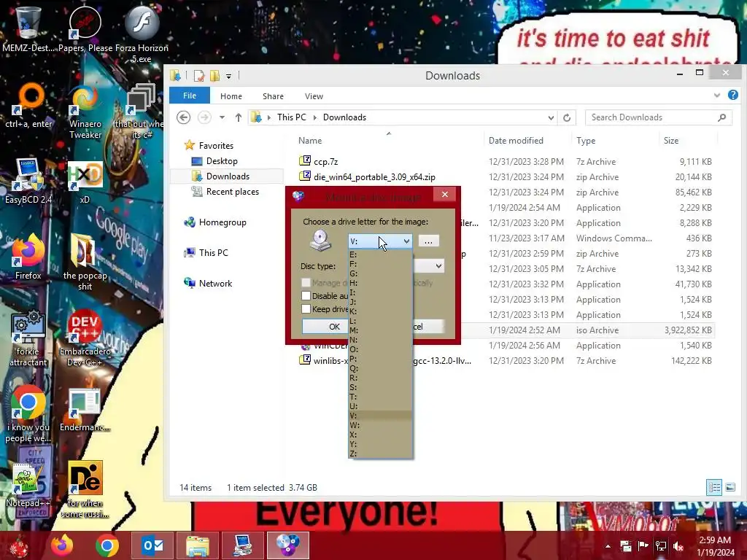This screenshot has height=560, width=747.
Task: Click 'This PC' in address breadcrumb
Action: click(x=292, y=117)
